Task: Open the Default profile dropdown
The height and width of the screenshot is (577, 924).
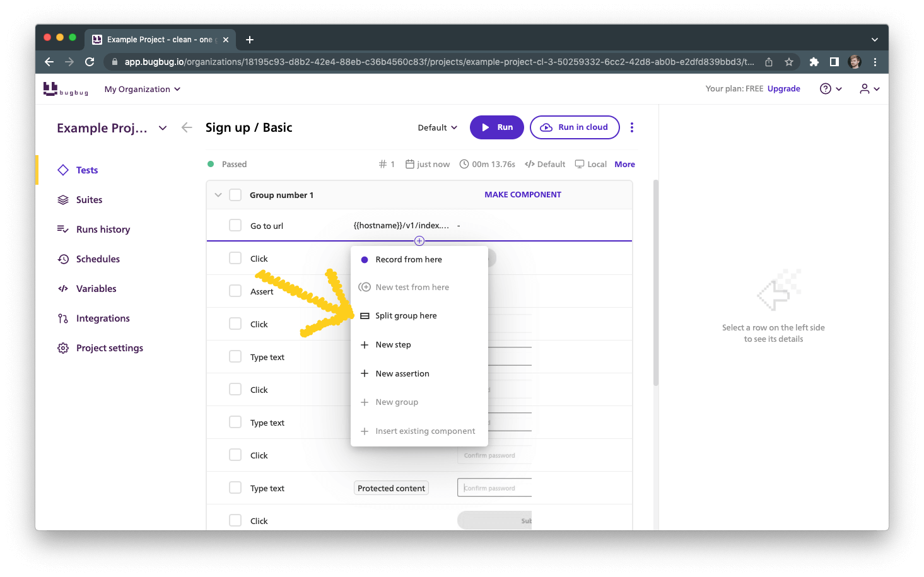Action: coord(437,127)
